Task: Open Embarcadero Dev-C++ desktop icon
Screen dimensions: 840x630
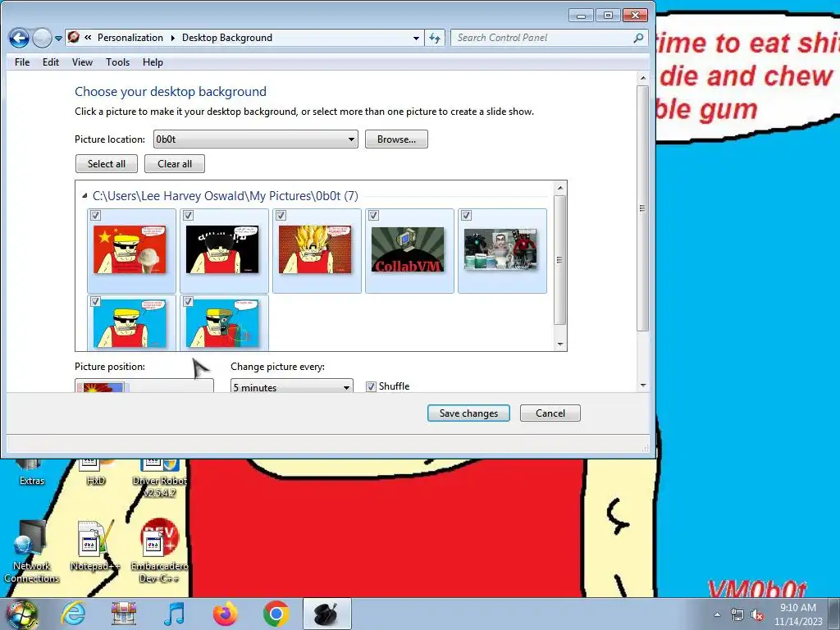Action: [x=159, y=552]
